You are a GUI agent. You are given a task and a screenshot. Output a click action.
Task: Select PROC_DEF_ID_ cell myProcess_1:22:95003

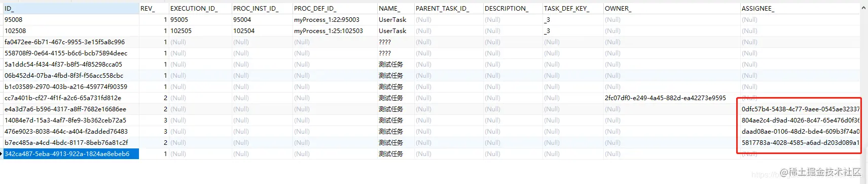(x=335, y=20)
